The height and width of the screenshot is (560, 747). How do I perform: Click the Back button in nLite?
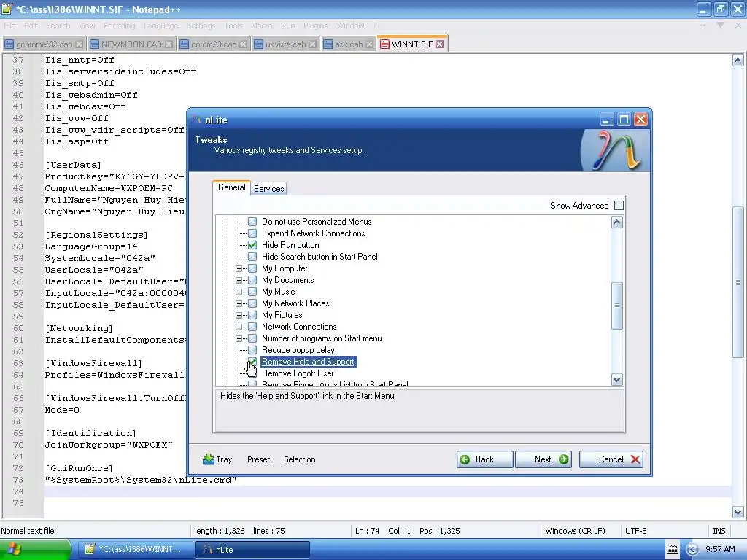click(x=485, y=459)
